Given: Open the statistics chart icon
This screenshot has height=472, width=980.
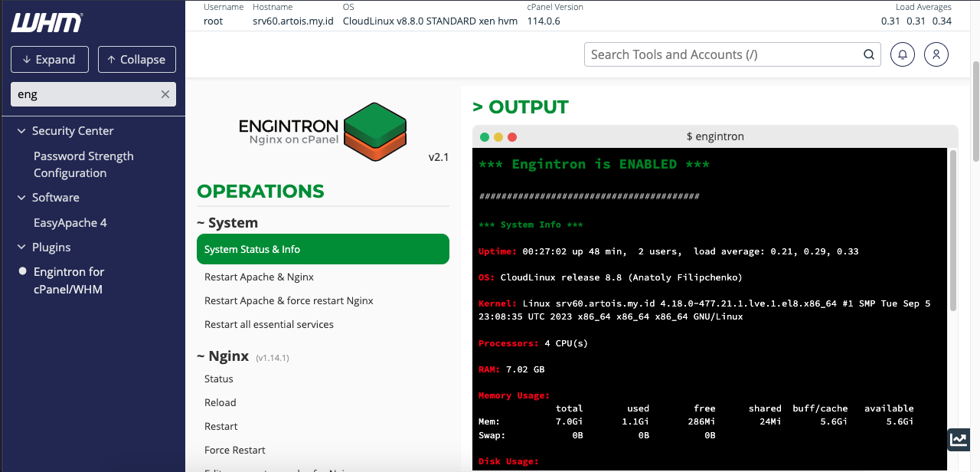Looking at the screenshot, I should (959, 439).
